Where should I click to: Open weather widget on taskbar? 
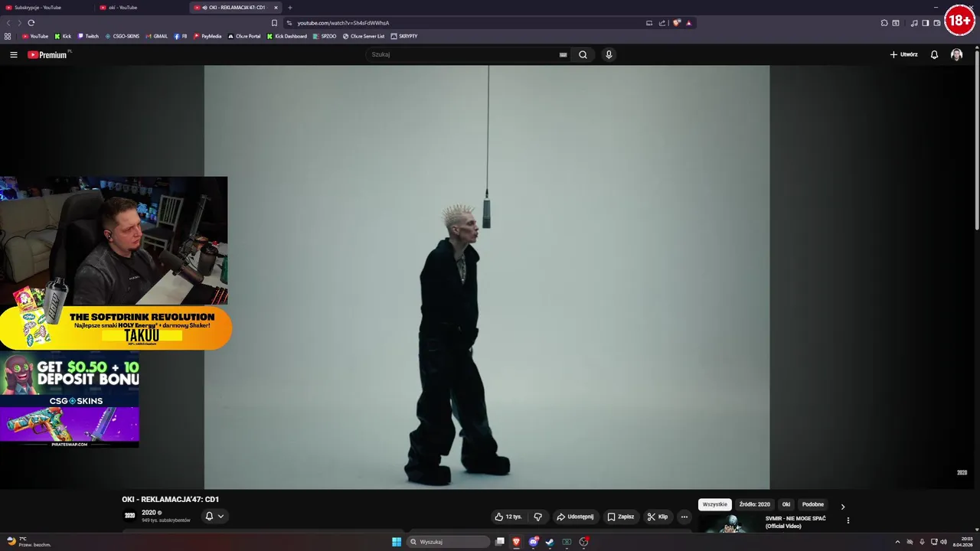point(28,542)
